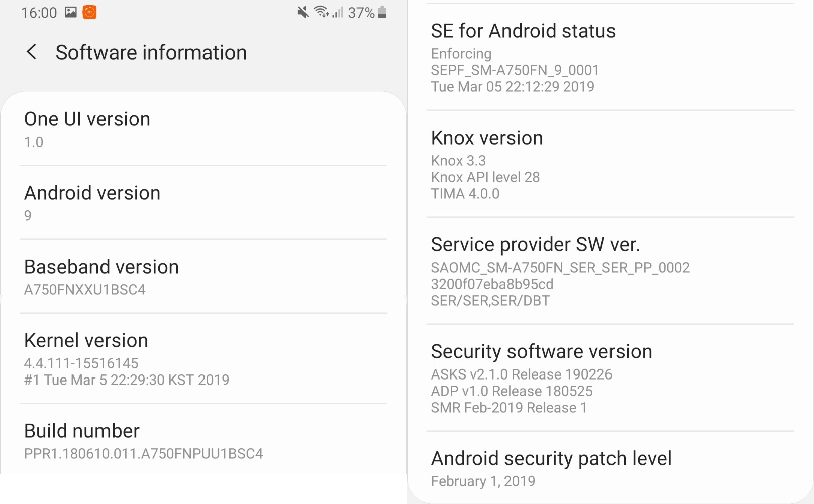Tap the muted sound status icon
Image resolution: width=814 pixels, height=504 pixels.
click(302, 12)
